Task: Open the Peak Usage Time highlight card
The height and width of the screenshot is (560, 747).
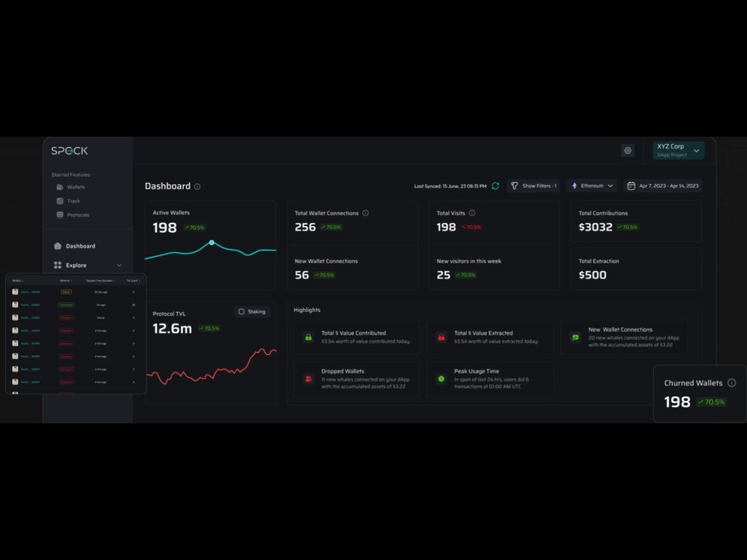Action: (x=490, y=379)
